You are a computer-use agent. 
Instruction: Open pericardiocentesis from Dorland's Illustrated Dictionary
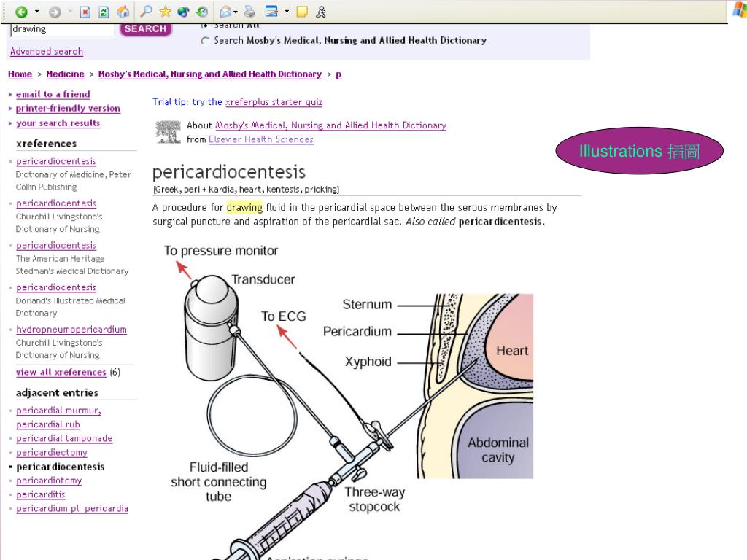coord(56,287)
